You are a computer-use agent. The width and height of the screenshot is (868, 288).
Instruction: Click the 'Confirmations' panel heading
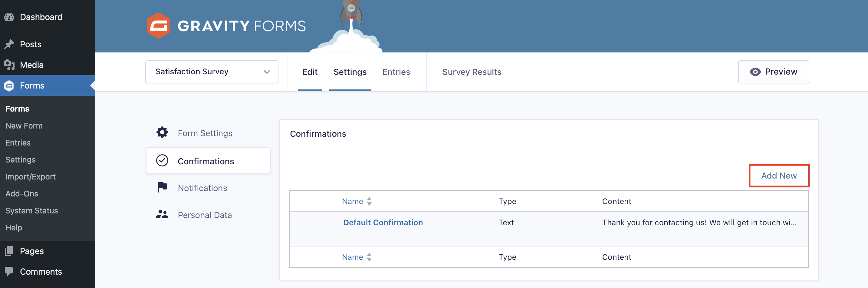(x=318, y=134)
